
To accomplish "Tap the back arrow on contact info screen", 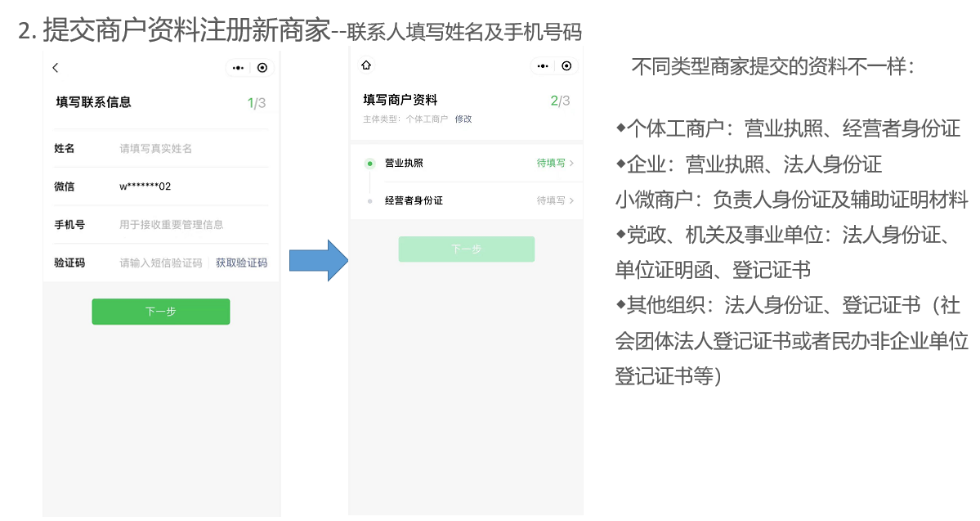I will (56, 68).
